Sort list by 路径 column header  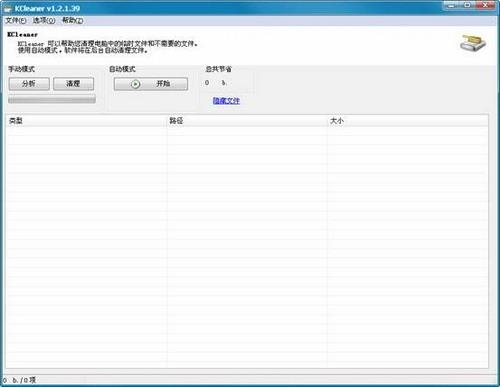coord(247,121)
